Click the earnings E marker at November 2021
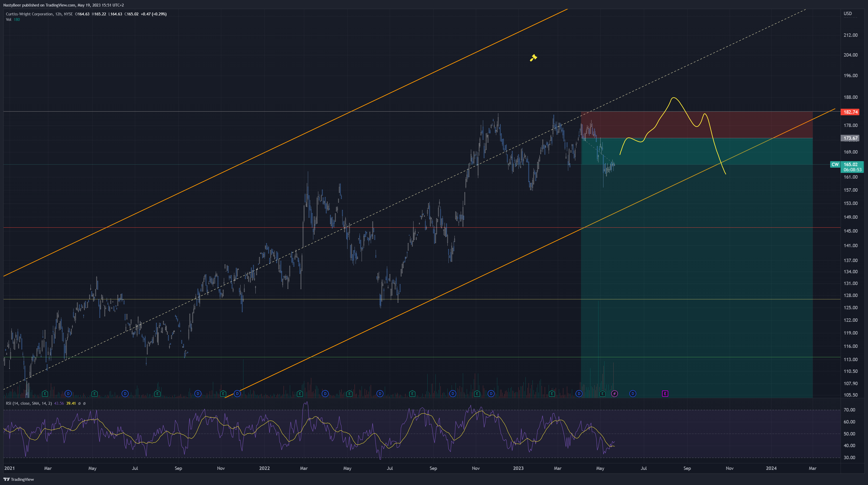The height and width of the screenshot is (485, 868). click(223, 393)
